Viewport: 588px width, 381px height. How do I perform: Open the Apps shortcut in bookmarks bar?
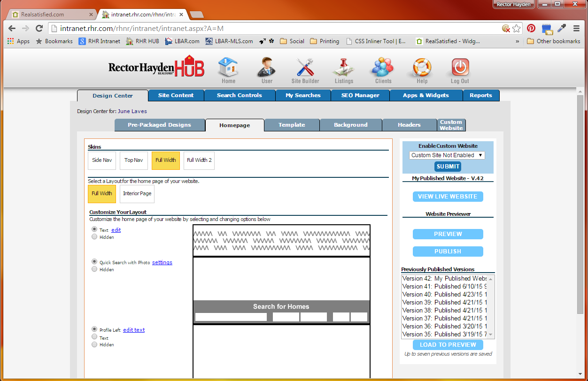pos(18,41)
